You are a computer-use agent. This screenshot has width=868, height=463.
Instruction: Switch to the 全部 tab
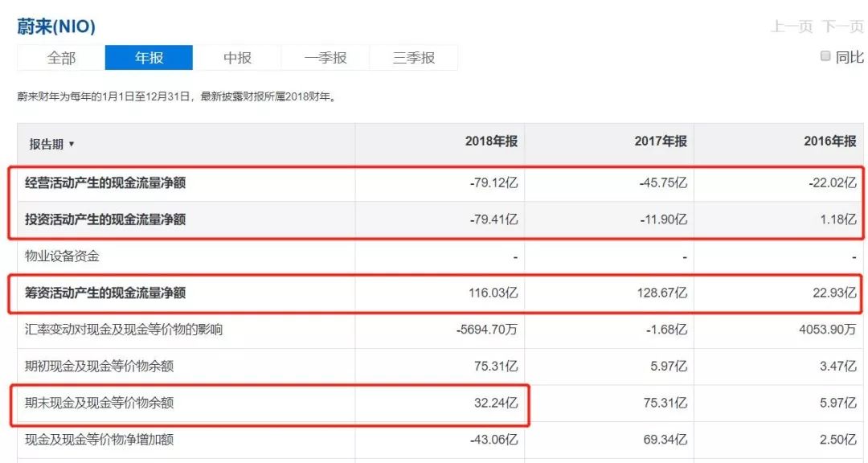pos(61,58)
